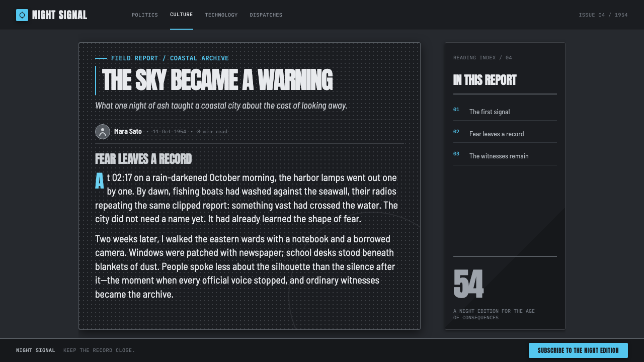Click the 'Fear Leaves a Record' subheading
The height and width of the screenshot is (362, 644).
tap(143, 159)
